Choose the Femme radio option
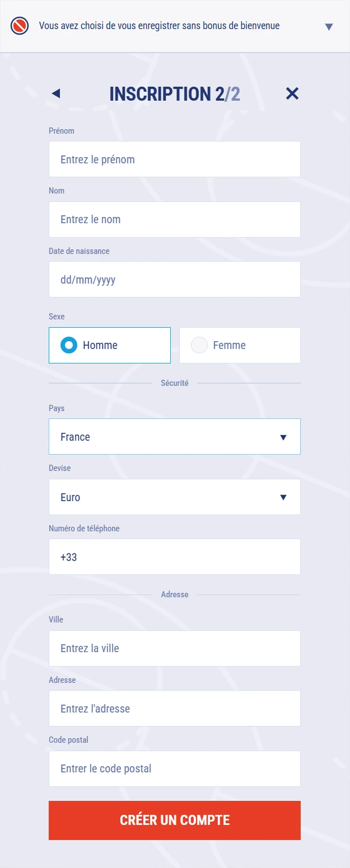350x868 pixels. tap(199, 345)
